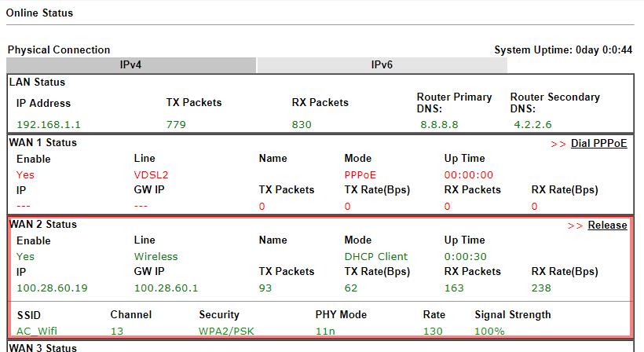644x352 pixels.
Task: Click the LAN Status heading
Action: coord(37,82)
